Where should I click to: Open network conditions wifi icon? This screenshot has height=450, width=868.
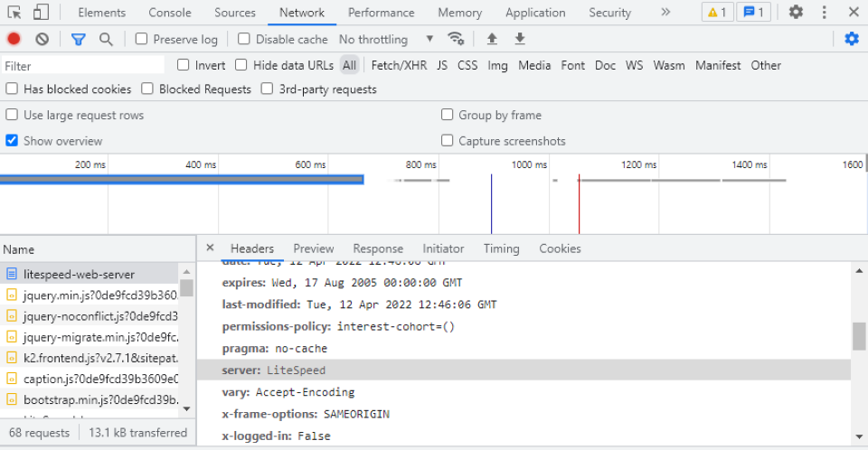(457, 39)
